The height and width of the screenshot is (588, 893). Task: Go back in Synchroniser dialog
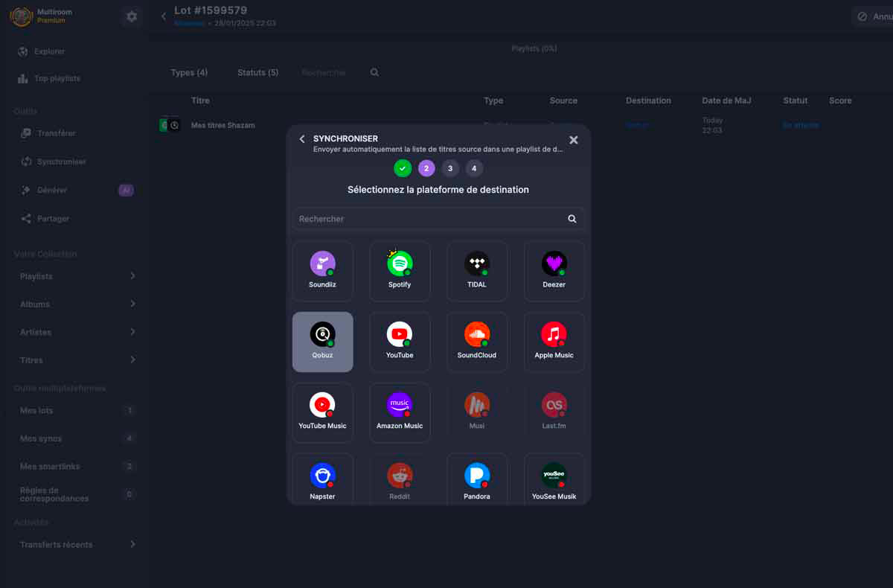click(302, 139)
